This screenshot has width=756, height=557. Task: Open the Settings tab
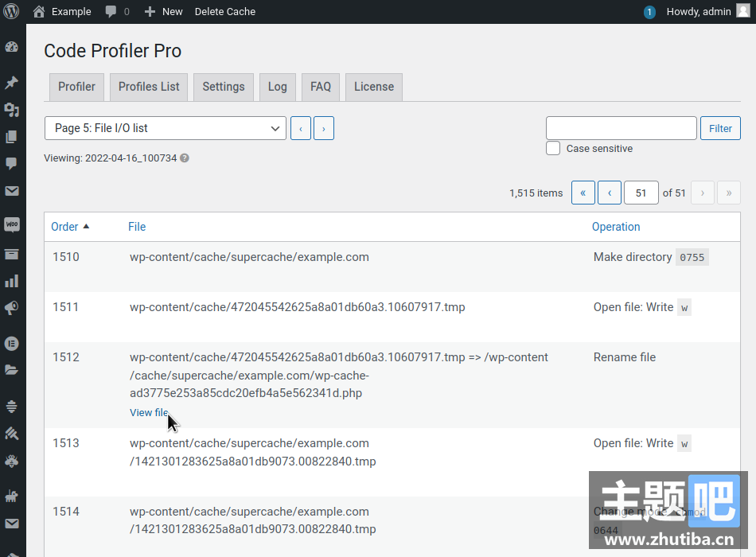click(224, 87)
